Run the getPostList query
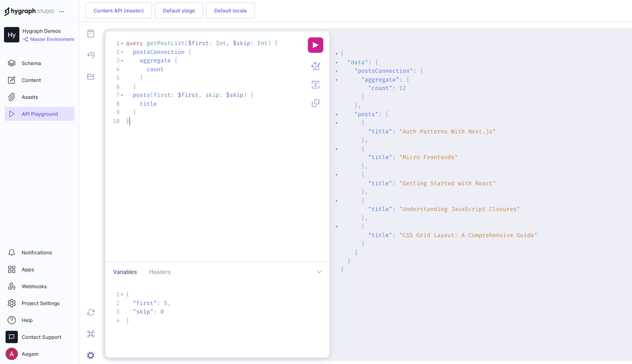Image resolution: width=632 pixels, height=364 pixels. [315, 45]
